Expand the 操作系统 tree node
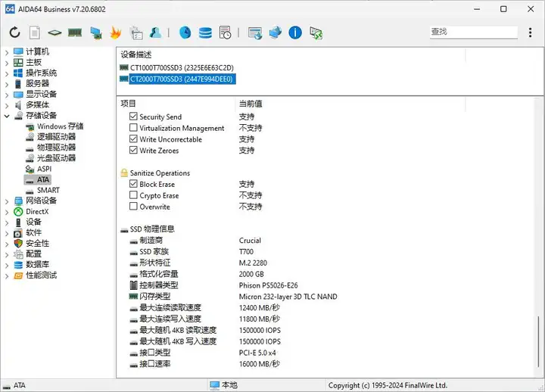Viewport: 545px width, 392px height. click(7, 73)
